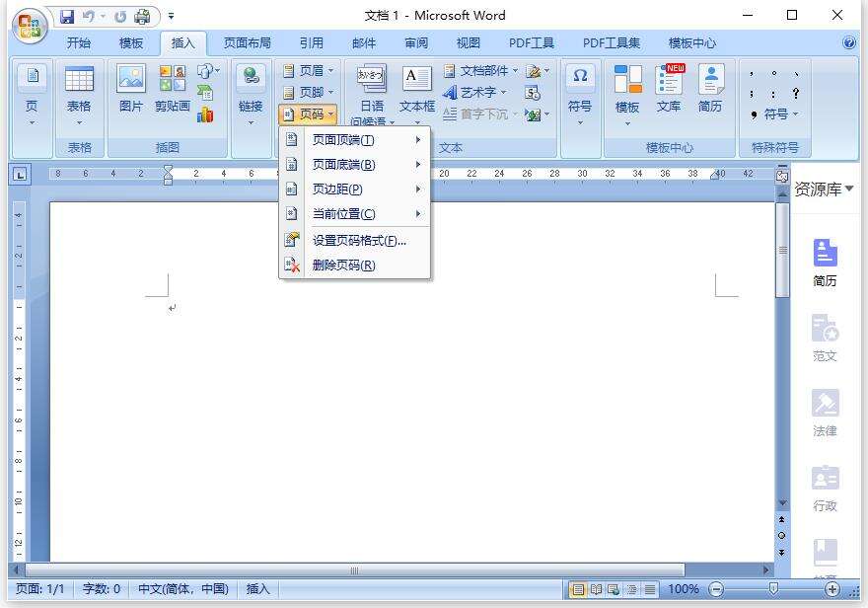Open 简历 in ribbon template center
Viewport: 868px width, 608px height.
710,89
